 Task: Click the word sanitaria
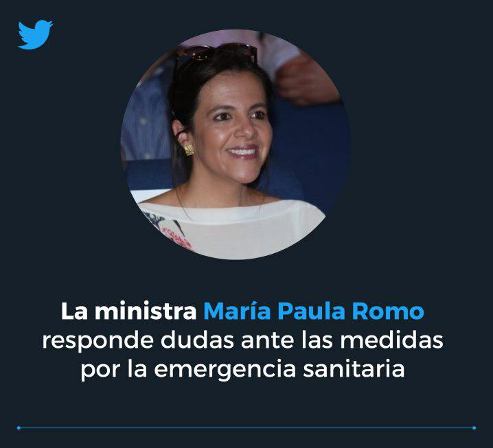click(354, 369)
